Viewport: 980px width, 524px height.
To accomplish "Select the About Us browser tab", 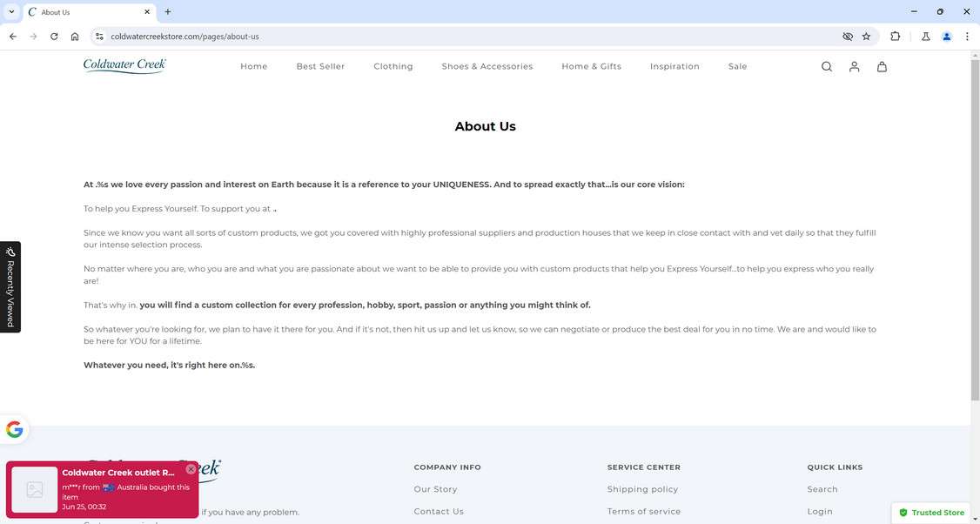I will [x=89, y=12].
